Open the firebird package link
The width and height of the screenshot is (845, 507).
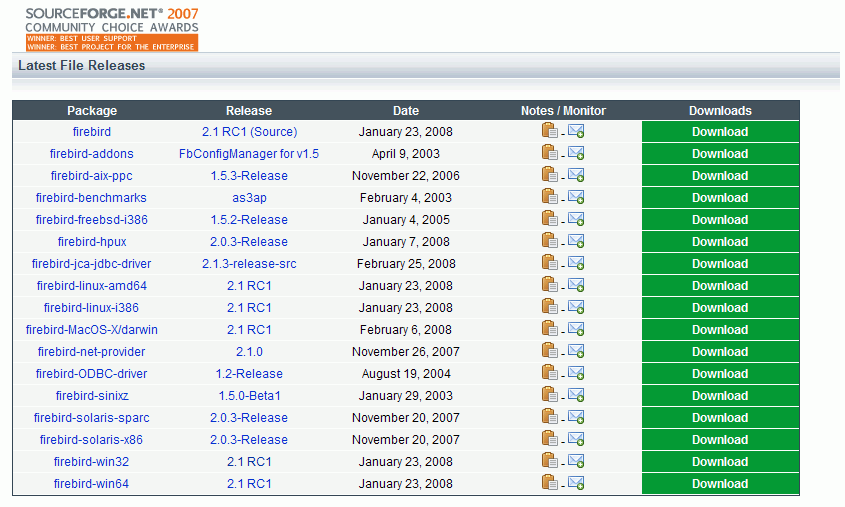[x=92, y=131]
